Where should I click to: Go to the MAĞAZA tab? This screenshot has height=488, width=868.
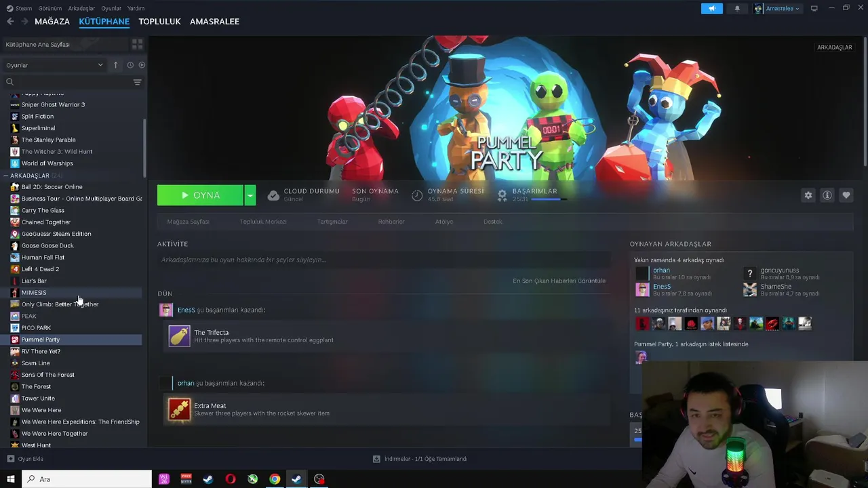point(52,21)
